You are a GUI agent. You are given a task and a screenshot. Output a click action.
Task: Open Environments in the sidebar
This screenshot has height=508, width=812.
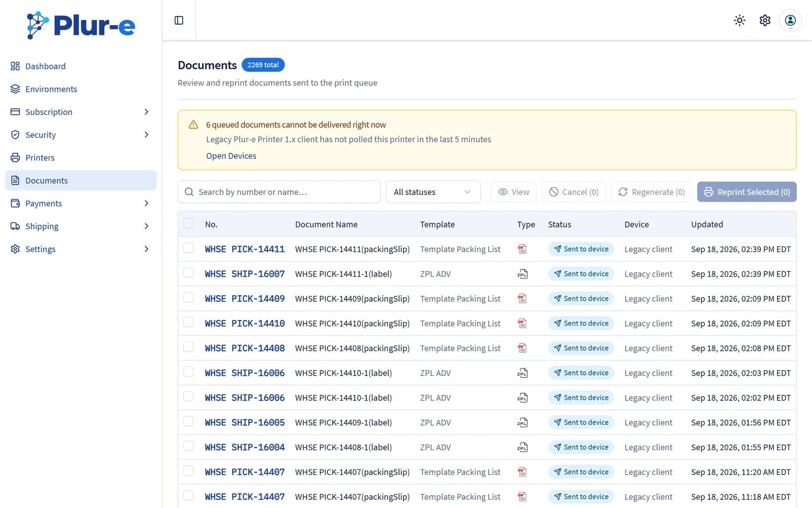tap(81, 89)
